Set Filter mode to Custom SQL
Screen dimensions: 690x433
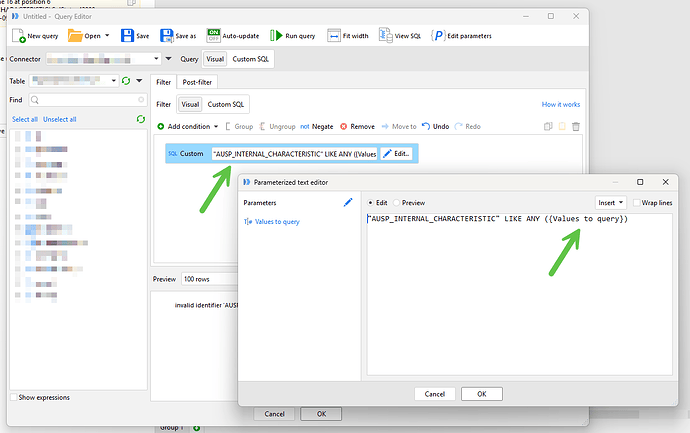tap(226, 104)
